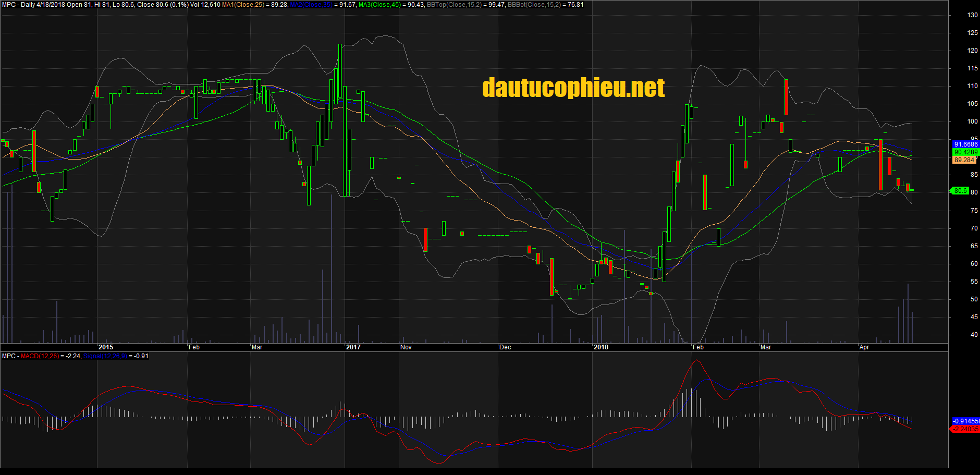The image size is (980, 475).
Task: Click the 105 price axis label
Action: (973, 104)
